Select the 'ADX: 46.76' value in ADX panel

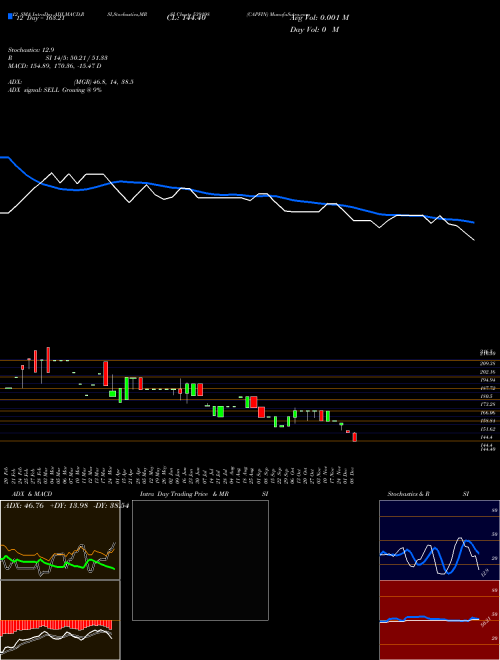click(x=24, y=506)
